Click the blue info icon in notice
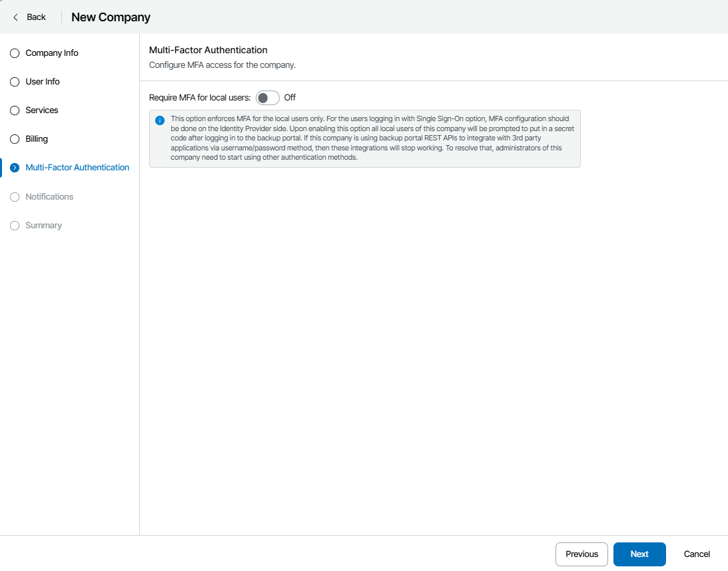Screen dimensions: 728x571 point(160,120)
